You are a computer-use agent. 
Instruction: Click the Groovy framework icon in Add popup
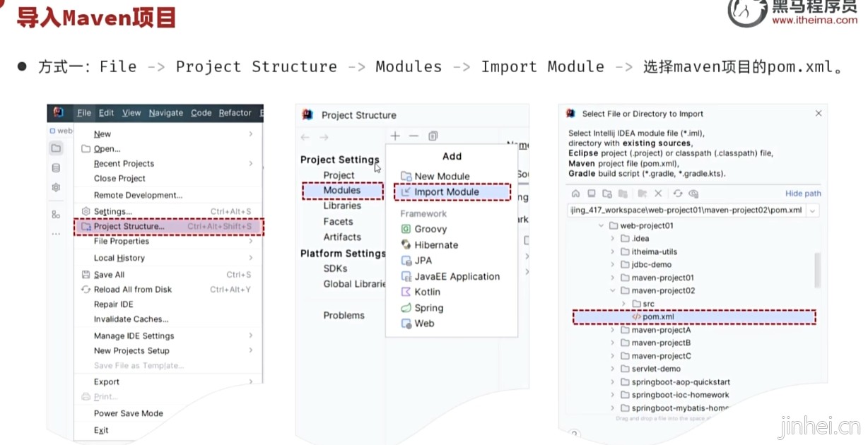click(406, 229)
